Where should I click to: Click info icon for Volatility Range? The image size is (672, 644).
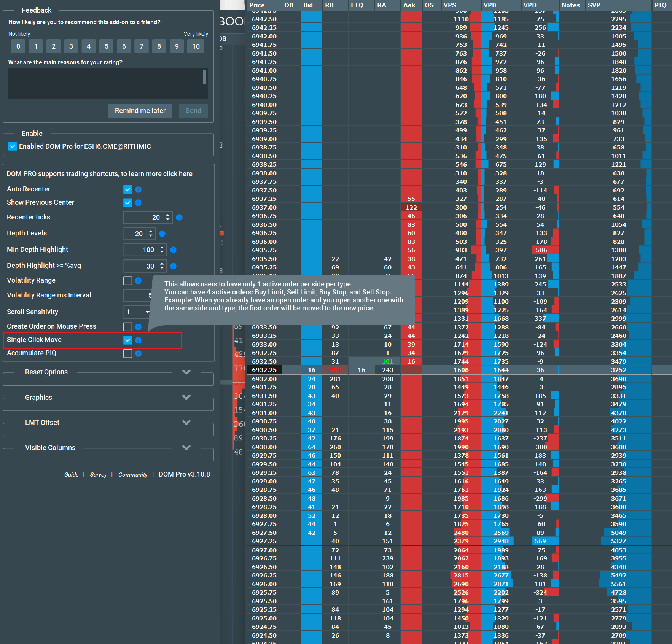(x=139, y=281)
